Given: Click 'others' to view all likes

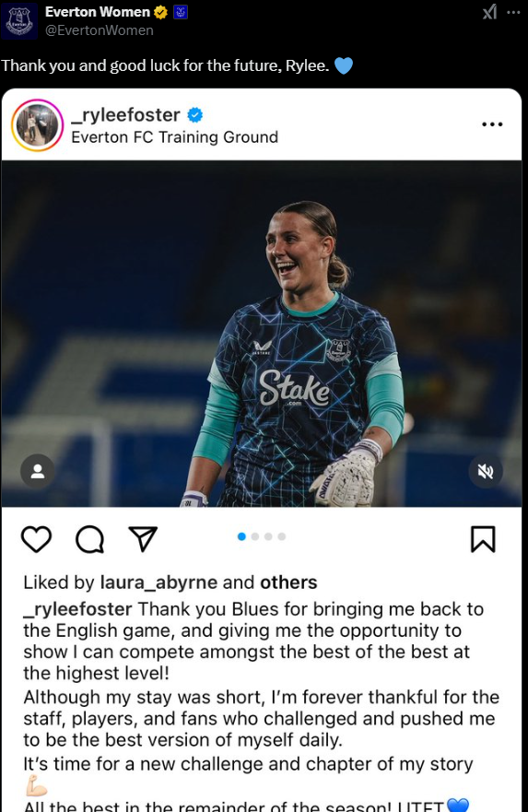Looking at the screenshot, I should point(288,583).
